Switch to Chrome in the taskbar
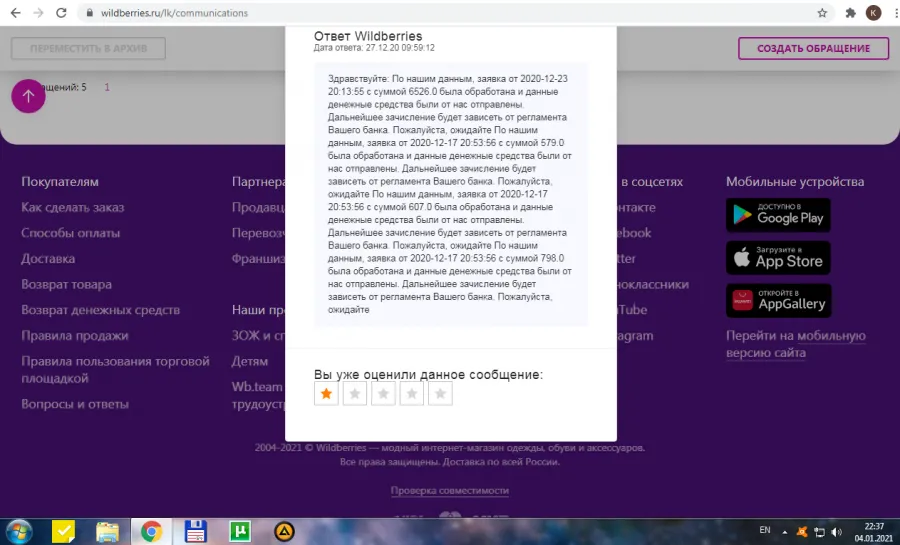The height and width of the screenshot is (545, 900). click(152, 532)
